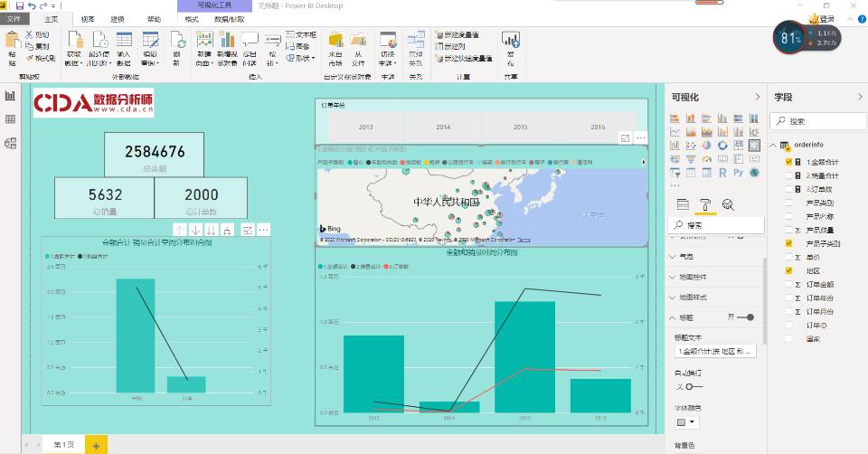Open the Fields well tab icon
This screenshot has width=868, height=454.
tap(684, 205)
